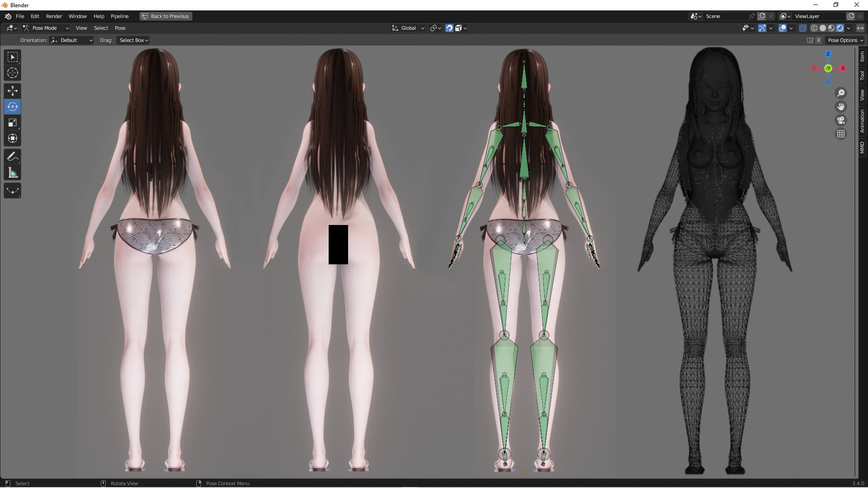Select the Scale tool

[x=12, y=122]
